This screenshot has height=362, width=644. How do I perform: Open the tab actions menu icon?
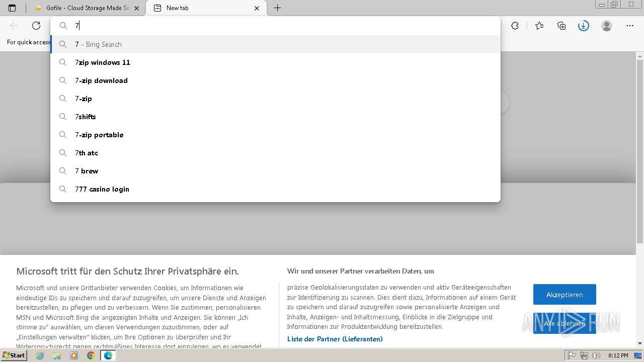point(12,8)
